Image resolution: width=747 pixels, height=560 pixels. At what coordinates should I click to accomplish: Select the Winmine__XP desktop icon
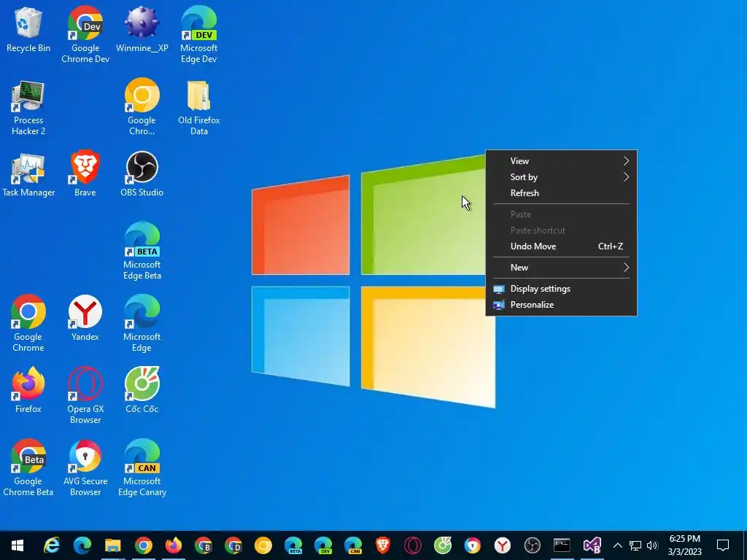142,29
